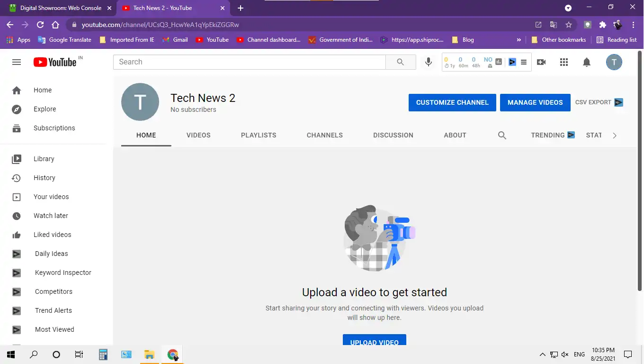Open the Trending vidIQ tab
The height and width of the screenshot is (364, 644).
553,135
